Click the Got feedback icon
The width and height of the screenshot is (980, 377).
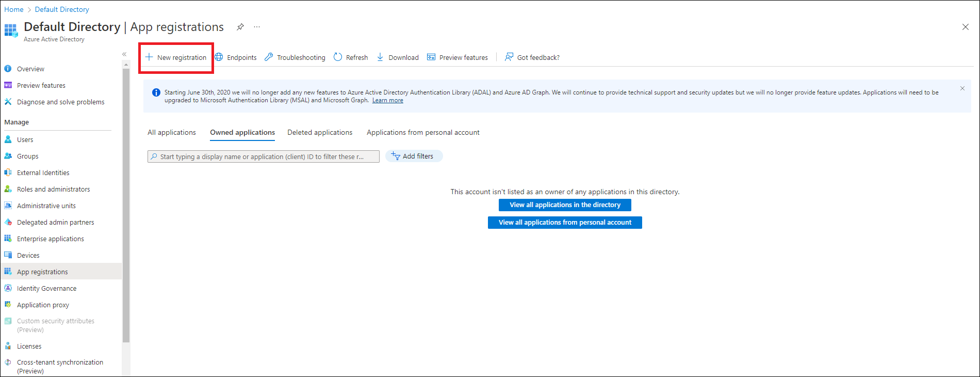pyautogui.click(x=509, y=57)
